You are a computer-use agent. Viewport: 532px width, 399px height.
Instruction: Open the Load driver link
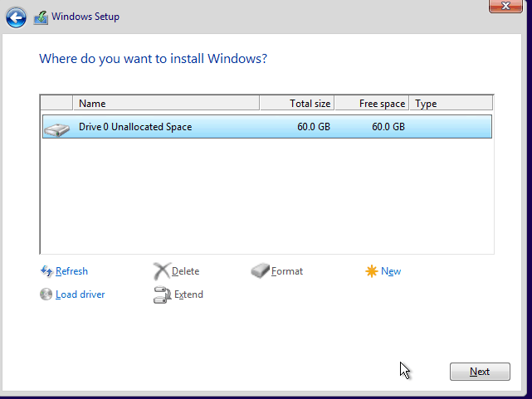coord(80,294)
